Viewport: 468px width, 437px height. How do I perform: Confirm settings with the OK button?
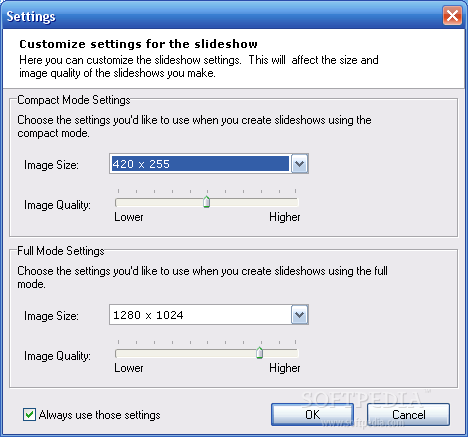(x=312, y=415)
